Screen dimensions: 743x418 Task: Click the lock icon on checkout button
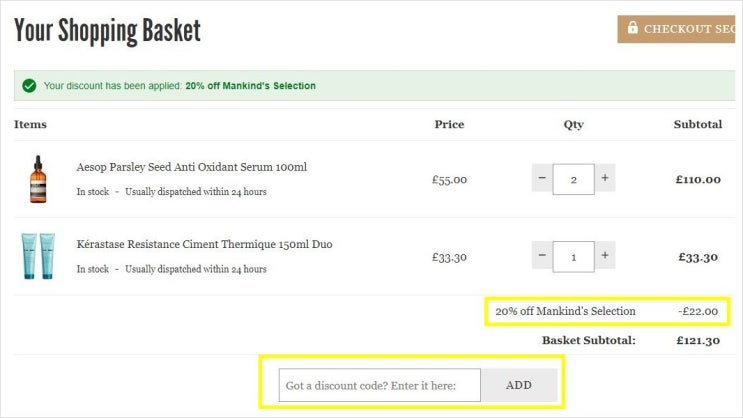tap(632, 28)
